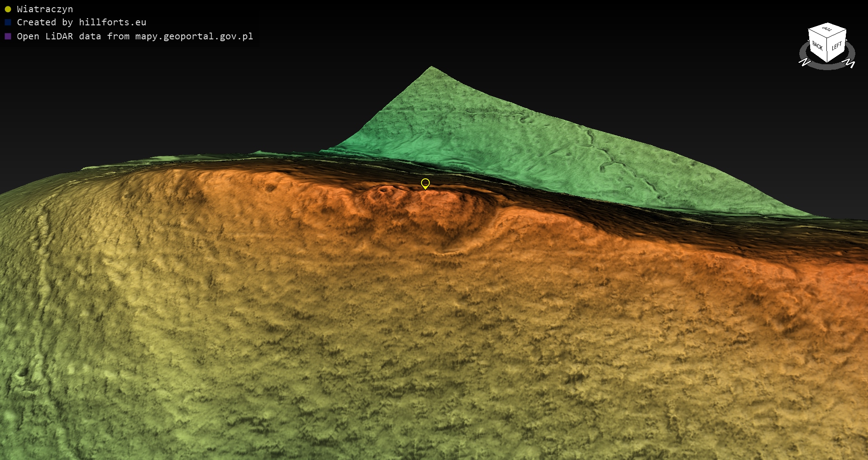Click the peak of the green terrain
The image size is (868, 460).
431,68
